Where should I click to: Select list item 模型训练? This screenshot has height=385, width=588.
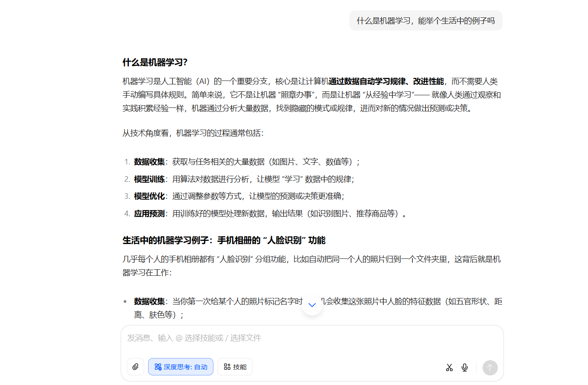149,179
